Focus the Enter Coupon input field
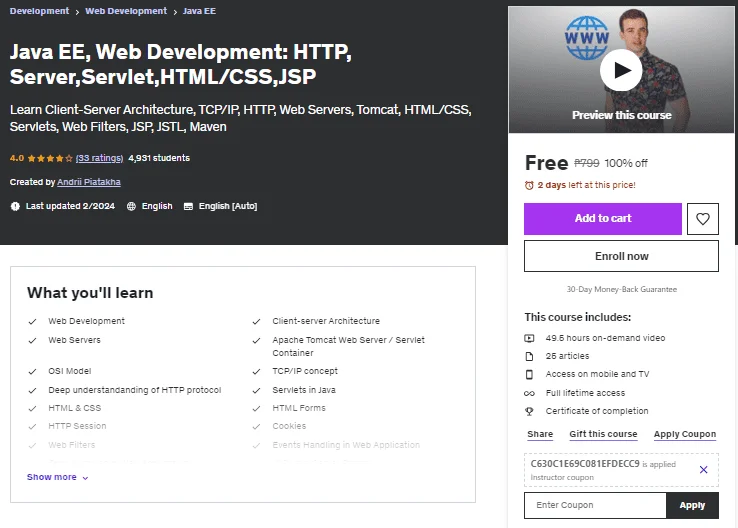The height and width of the screenshot is (528, 738). (595, 505)
